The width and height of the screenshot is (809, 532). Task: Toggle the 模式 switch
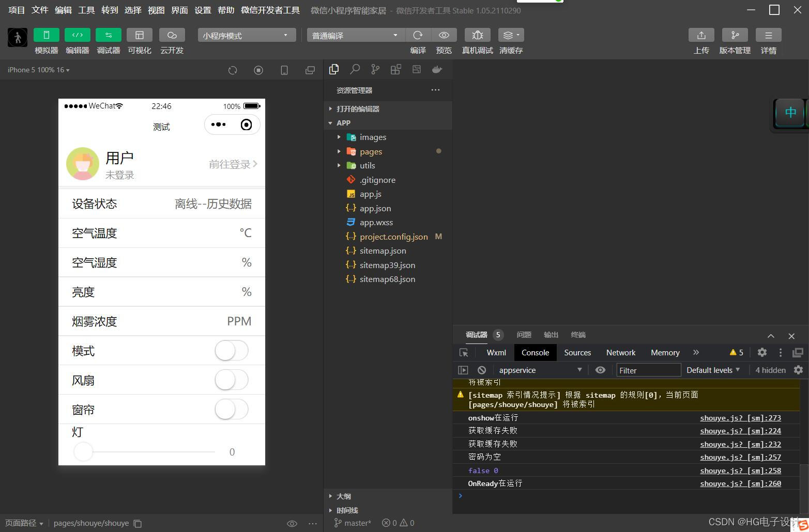coord(232,351)
